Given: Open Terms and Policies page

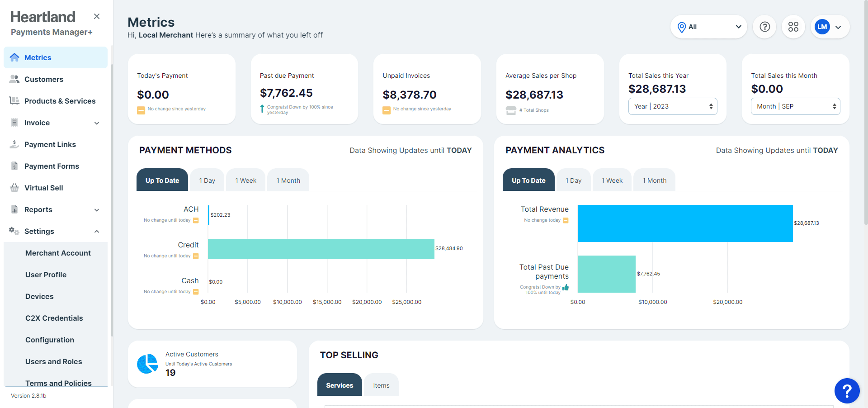Looking at the screenshot, I should (x=58, y=383).
